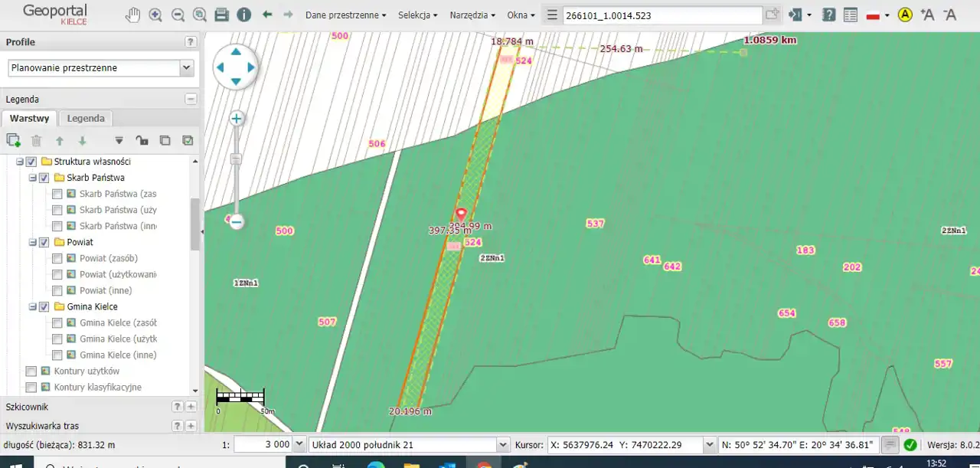Image resolution: width=980 pixels, height=468 pixels.
Task: Enable the Powiat (zasób) layer checkbox
Action: point(57,258)
